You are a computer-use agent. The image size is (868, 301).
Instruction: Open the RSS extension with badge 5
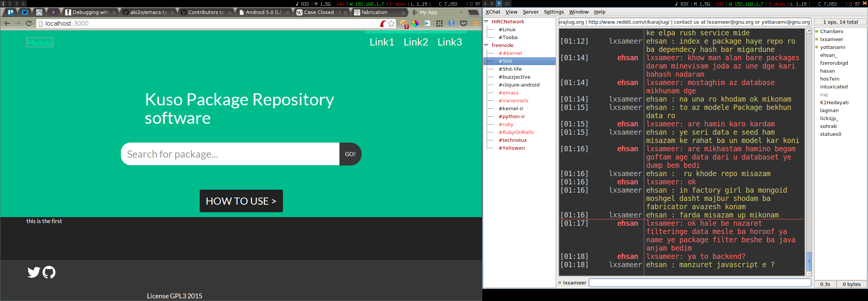[x=404, y=24]
